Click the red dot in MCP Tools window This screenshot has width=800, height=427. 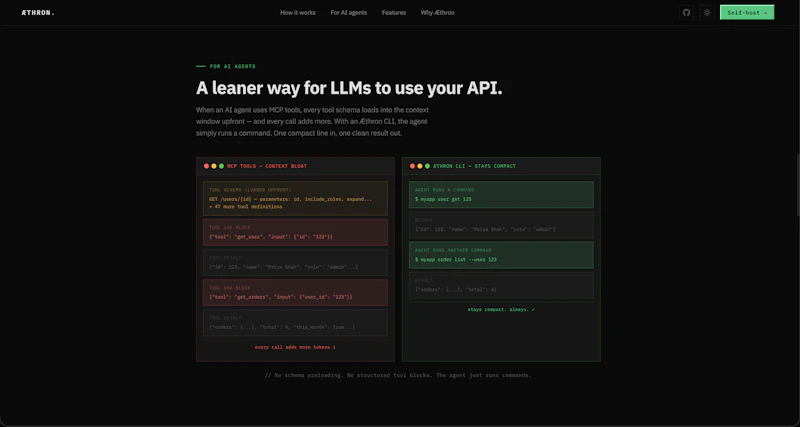pyautogui.click(x=206, y=166)
